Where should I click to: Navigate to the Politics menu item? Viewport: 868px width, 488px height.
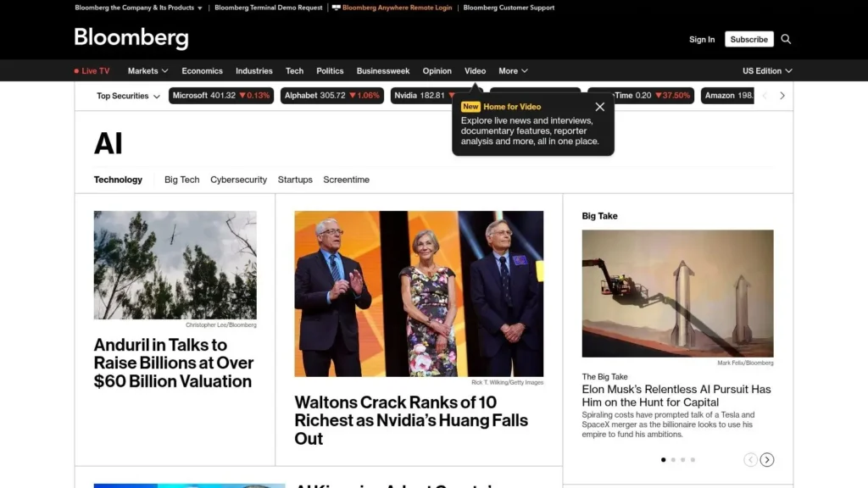[330, 70]
